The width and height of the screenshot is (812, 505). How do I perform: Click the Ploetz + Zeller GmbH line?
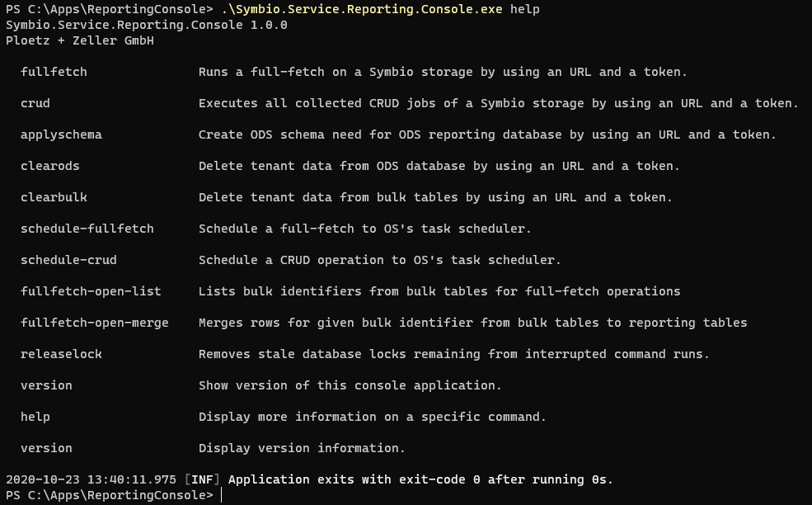[x=80, y=40]
